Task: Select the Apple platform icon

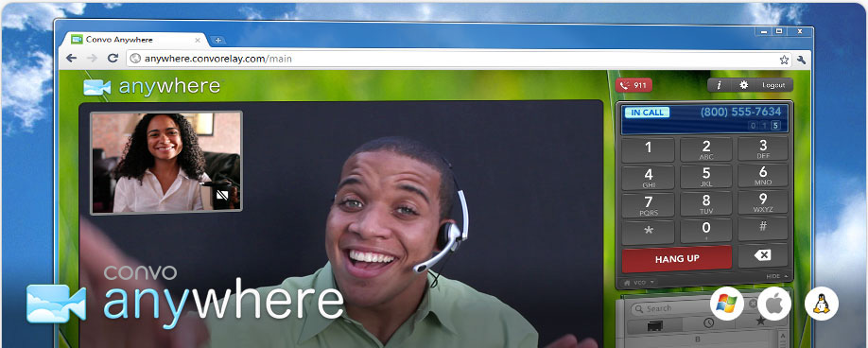Action: coord(773,304)
